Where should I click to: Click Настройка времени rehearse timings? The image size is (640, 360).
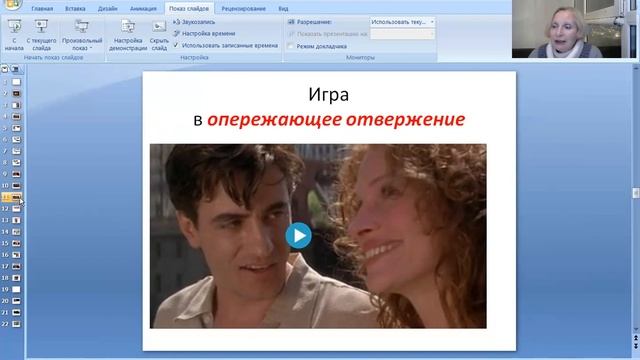(204, 33)
